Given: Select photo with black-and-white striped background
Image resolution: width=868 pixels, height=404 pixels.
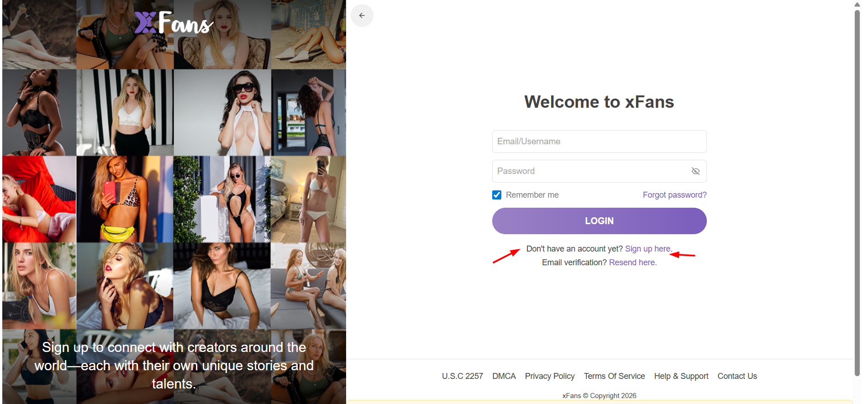Looking at the screenshot, I should (125, 112).
